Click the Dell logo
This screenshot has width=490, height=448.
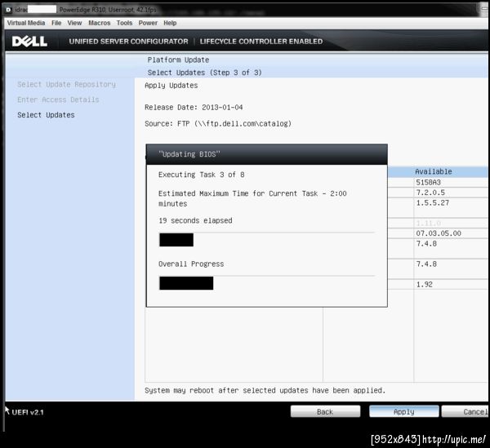point(29,42)
